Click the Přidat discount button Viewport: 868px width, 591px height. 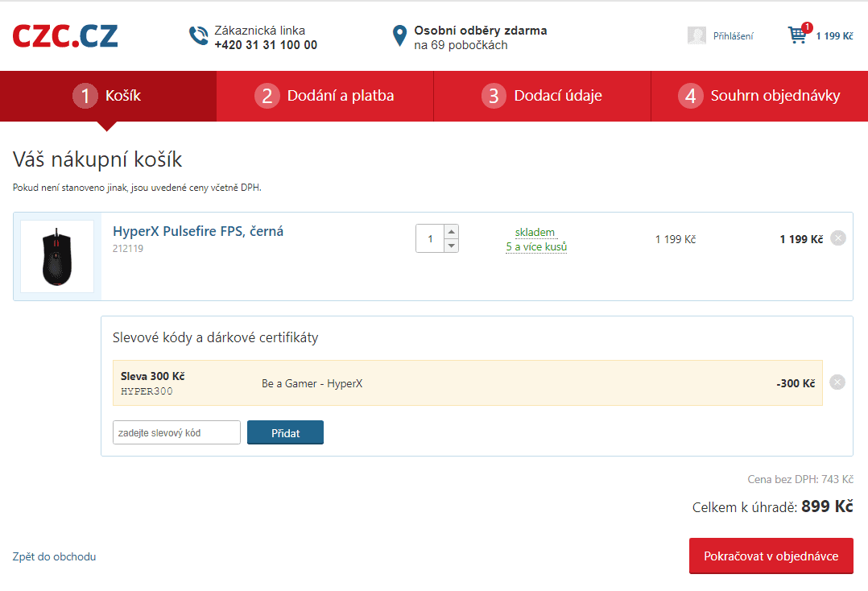pos(285,432)
